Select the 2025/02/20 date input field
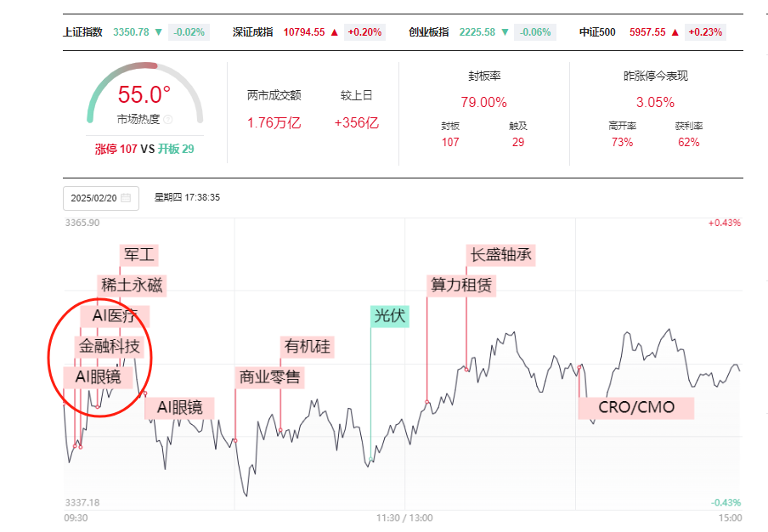 tap(101, 198)
